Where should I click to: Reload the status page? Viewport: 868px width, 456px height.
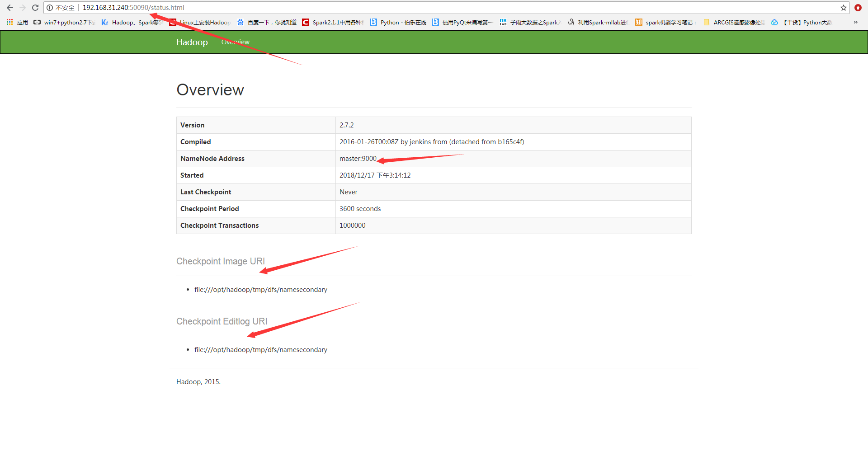(x=35, y=8)
